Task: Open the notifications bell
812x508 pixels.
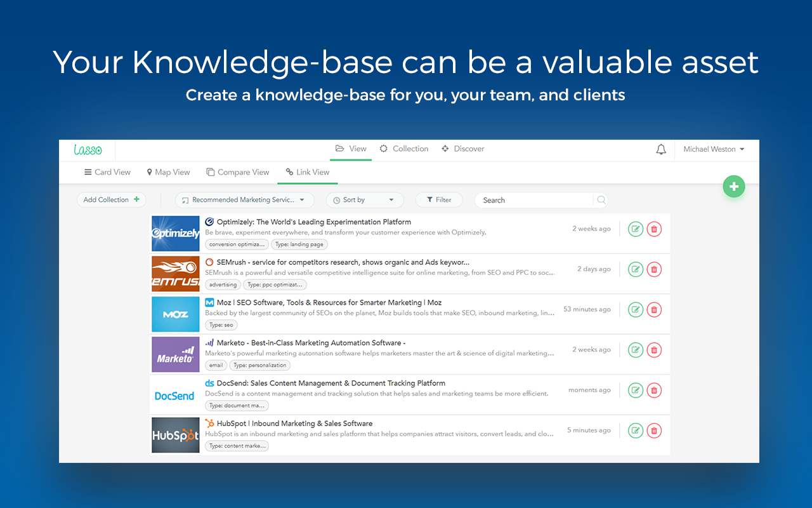Action: (x=661, y=150)
